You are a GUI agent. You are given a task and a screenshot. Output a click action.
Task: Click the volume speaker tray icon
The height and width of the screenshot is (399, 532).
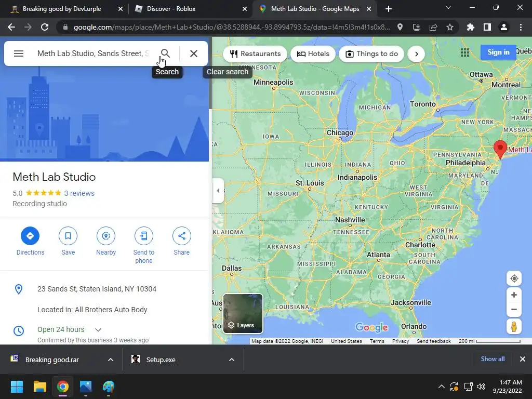481,387
